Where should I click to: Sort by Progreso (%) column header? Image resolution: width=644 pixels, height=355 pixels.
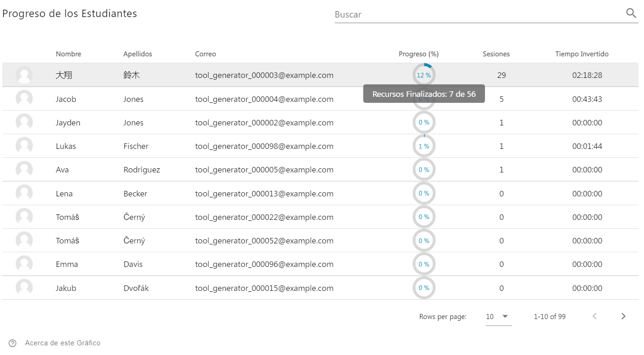419,54
